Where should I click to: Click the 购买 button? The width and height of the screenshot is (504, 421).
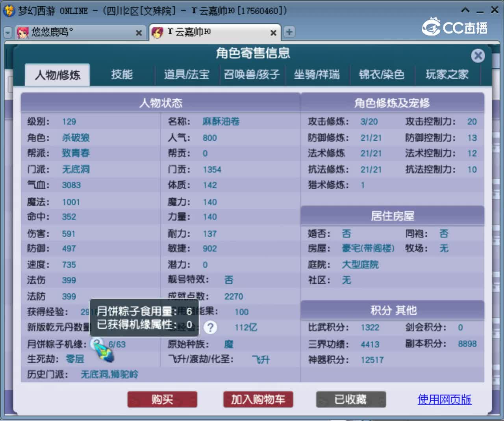coord(162,399)
